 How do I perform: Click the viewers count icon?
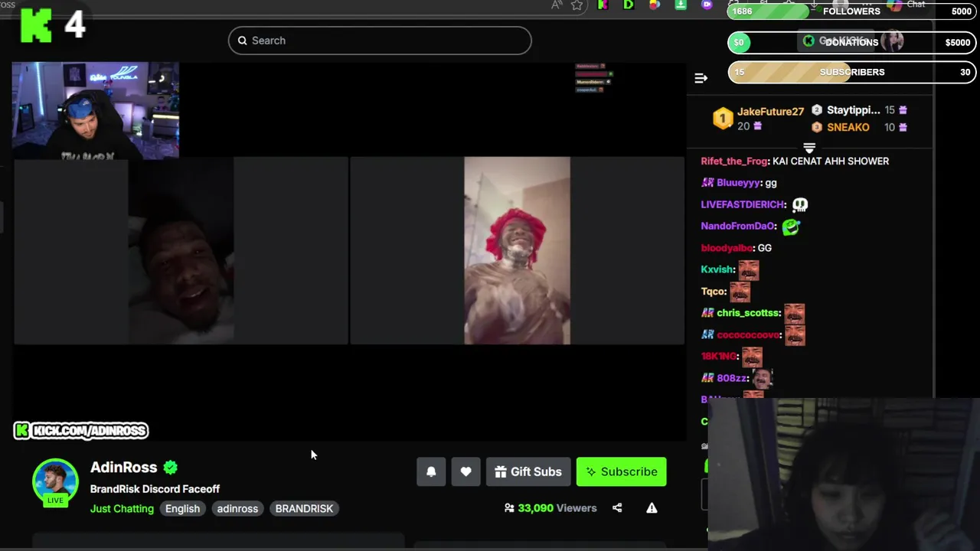pos(509,507)
